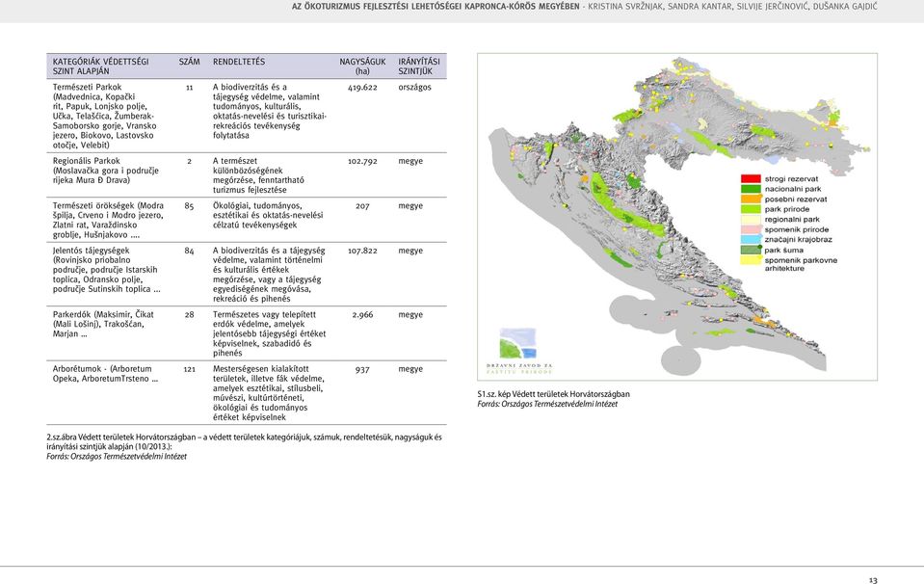This screenshot has width=924, height=584.
Task: Click the 'SZÁM' column header
Action: (x=189, y=62)
